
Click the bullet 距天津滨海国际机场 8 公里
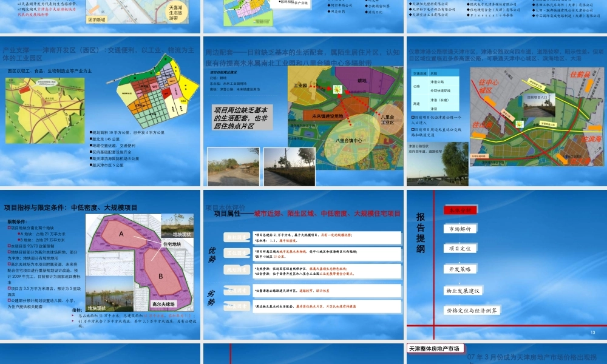coord(115,158)
